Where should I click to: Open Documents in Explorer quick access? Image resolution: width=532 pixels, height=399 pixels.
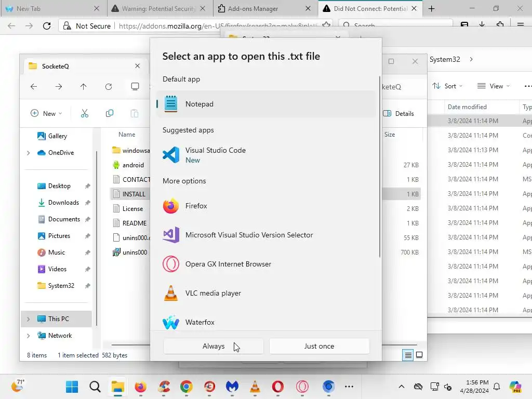[x=64, y=219]
